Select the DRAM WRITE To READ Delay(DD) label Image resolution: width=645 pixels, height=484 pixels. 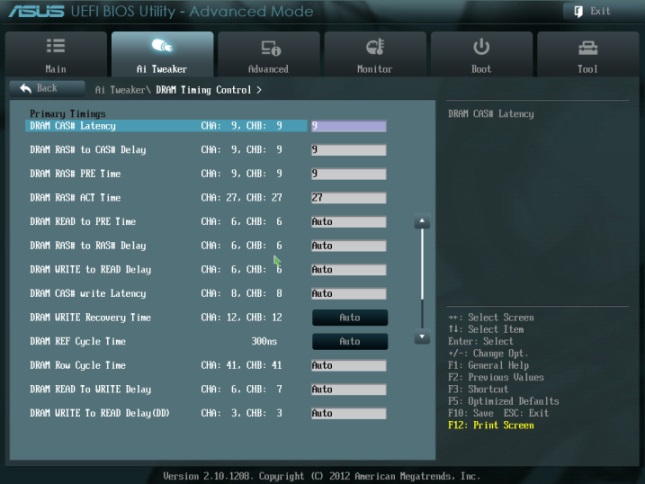[x=100, y=413]
